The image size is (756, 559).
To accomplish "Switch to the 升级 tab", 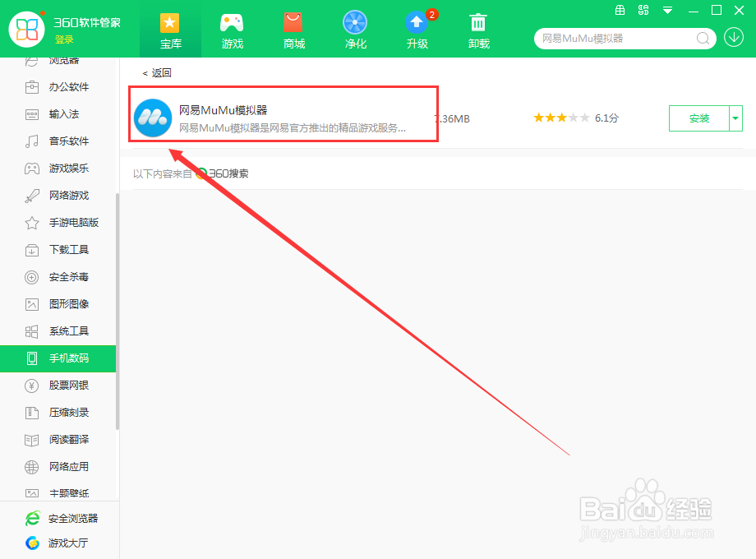I will tap(417, 29).
